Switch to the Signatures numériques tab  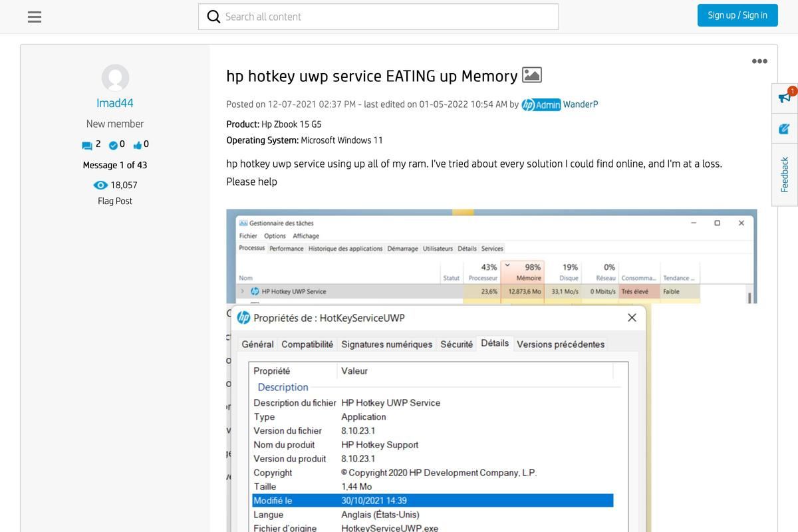[386, 344]
